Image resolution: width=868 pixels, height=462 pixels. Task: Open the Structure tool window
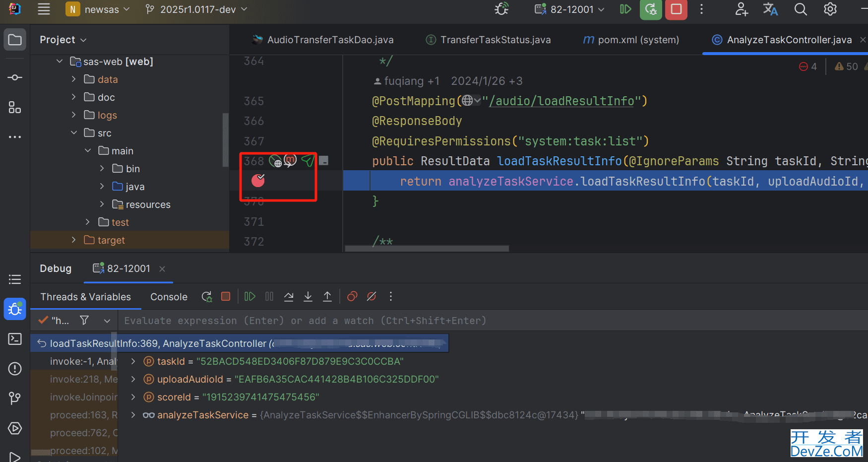(x=15, y=107)
